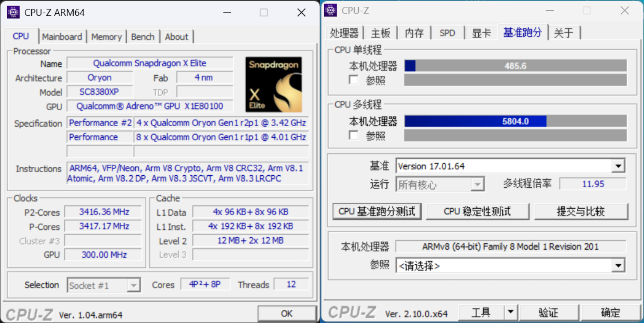Click the L1 Data cache value

(x=250, y=212)
